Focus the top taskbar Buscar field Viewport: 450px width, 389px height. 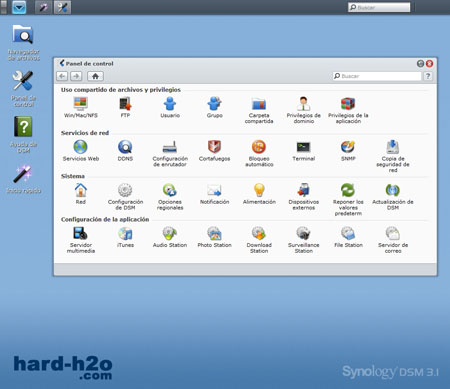tap(379, 7)
